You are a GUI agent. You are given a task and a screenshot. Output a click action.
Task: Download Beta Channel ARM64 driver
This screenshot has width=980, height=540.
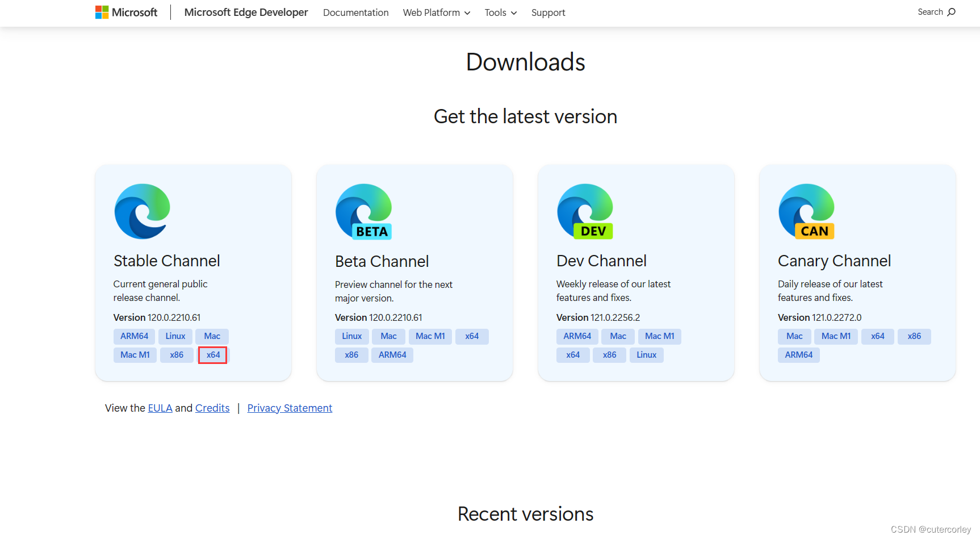[392, 355]
